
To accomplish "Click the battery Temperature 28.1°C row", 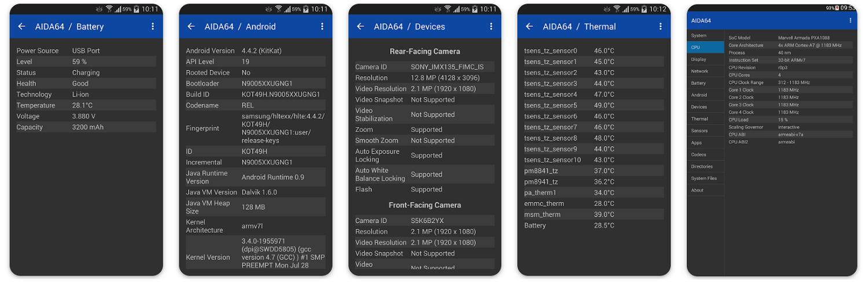I will (86, 106).
